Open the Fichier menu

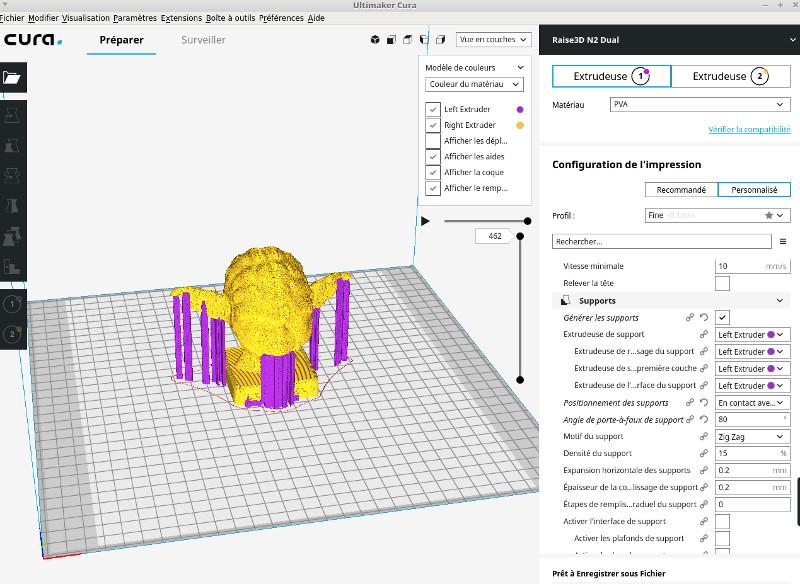click(x=12, y=18)
